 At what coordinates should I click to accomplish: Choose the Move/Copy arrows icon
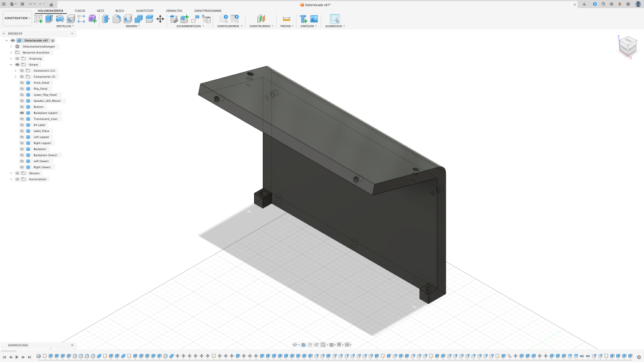[160, 19]
